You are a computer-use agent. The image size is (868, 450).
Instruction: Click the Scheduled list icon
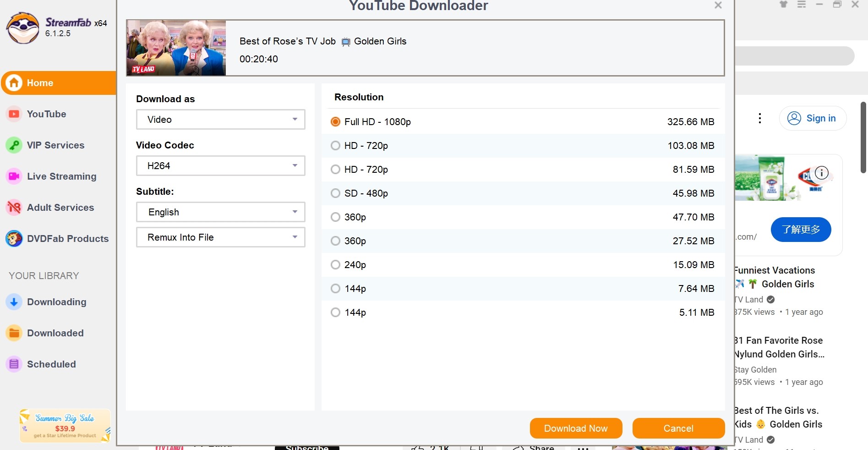pyautogui.click(x=14, y=364)
